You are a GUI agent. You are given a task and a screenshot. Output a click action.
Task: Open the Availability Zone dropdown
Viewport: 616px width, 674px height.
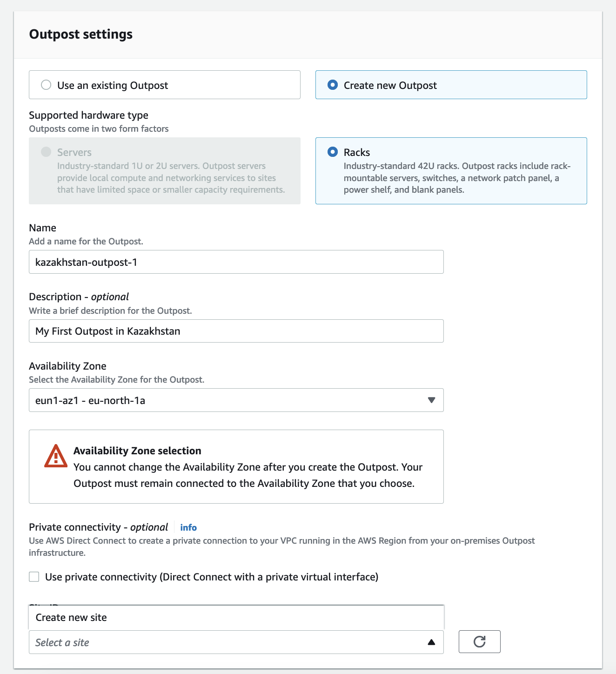tap(236, 400)
